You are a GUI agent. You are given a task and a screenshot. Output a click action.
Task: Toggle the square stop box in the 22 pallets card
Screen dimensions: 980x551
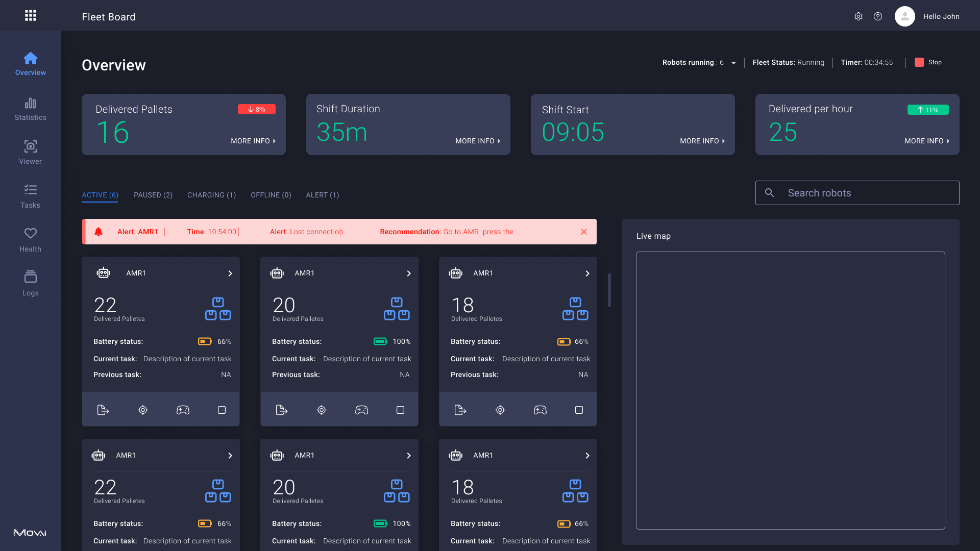222,410
